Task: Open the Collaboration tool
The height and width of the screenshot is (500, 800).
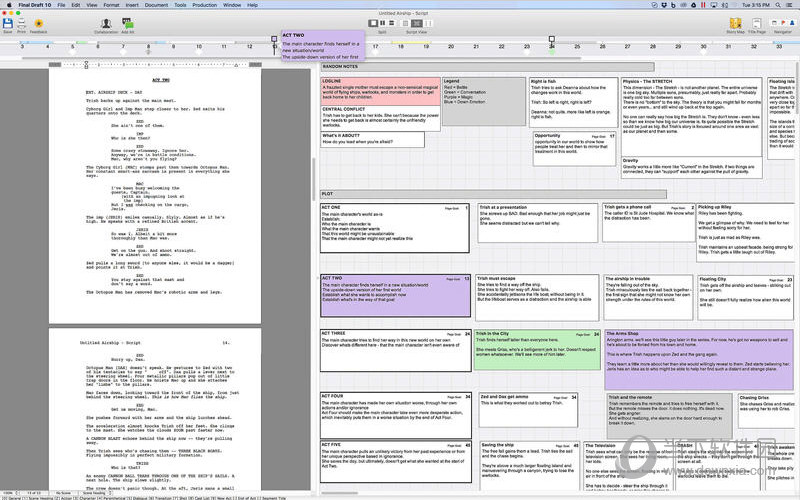Action: click(x=106, y=23)
